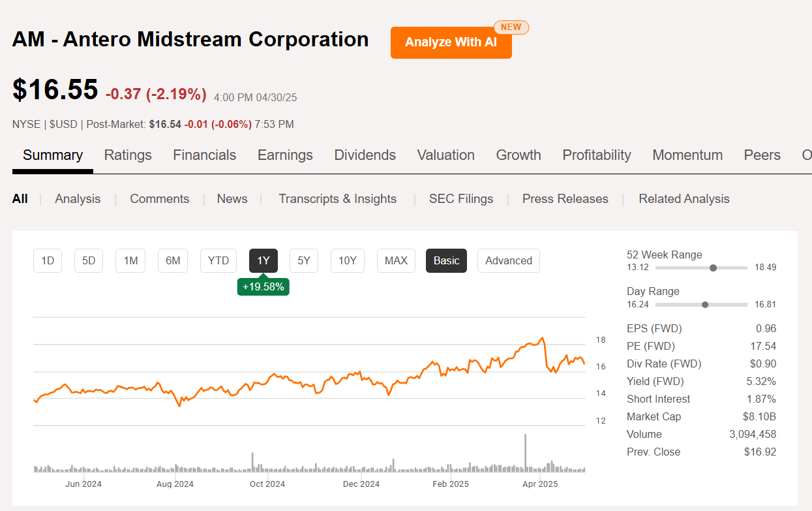Select the Basic chart mode
The image size is (812, 511).
[446, 260]
